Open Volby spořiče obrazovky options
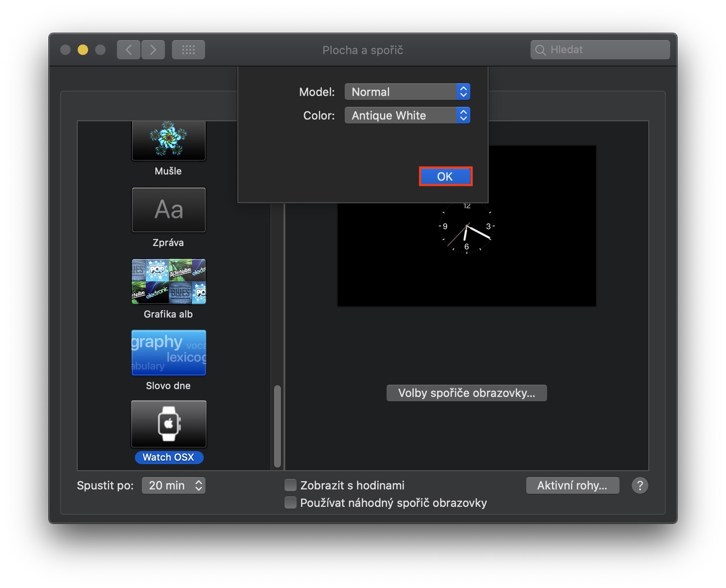This screenshot has height=588, width=726. click(466, 393)
